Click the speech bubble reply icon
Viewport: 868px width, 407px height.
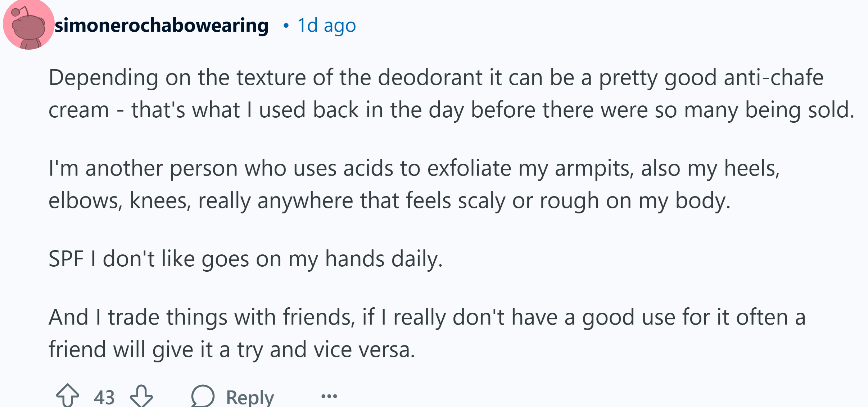(203, 396)
